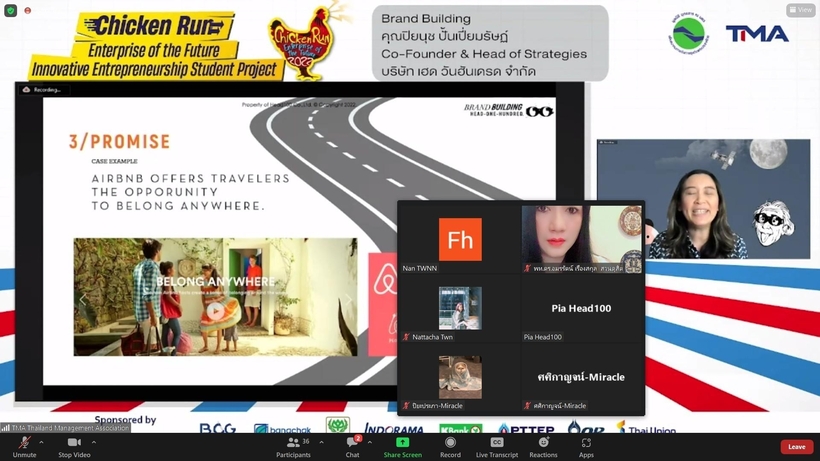Expand audio options arrow beside Unmute
The image size is (820, 461).
(41, 442)
